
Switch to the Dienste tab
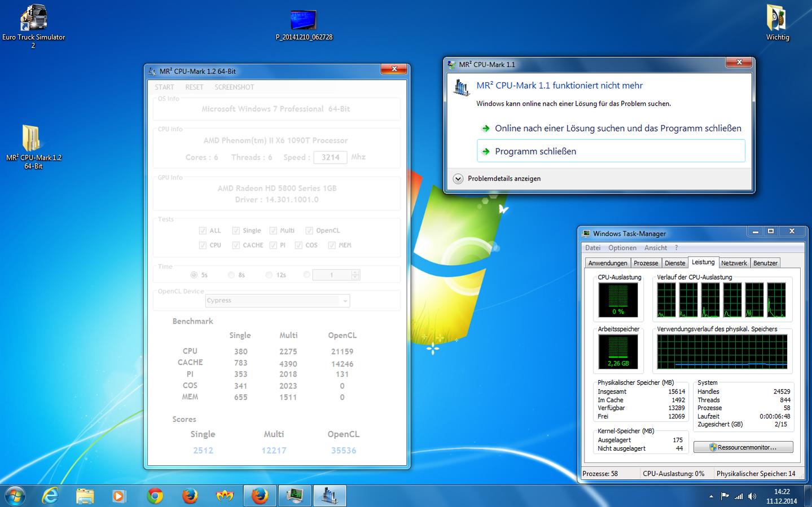point(675,263)
